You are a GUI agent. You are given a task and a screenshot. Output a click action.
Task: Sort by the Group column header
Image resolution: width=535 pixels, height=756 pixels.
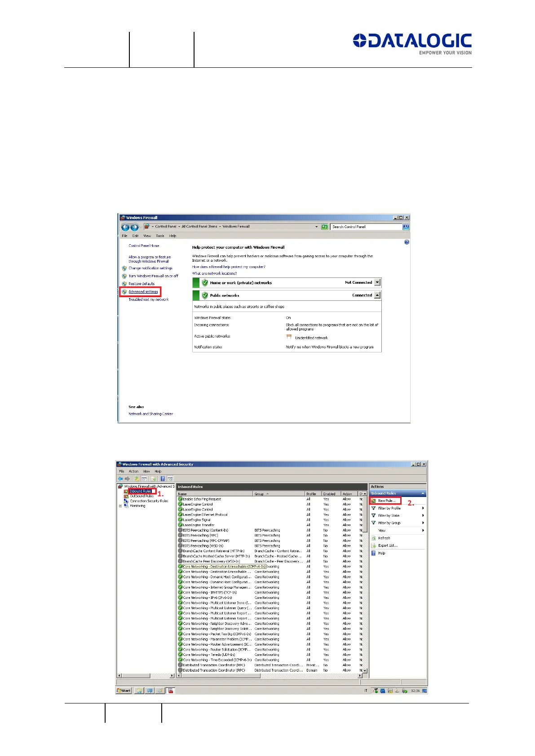tap(279, 494)
